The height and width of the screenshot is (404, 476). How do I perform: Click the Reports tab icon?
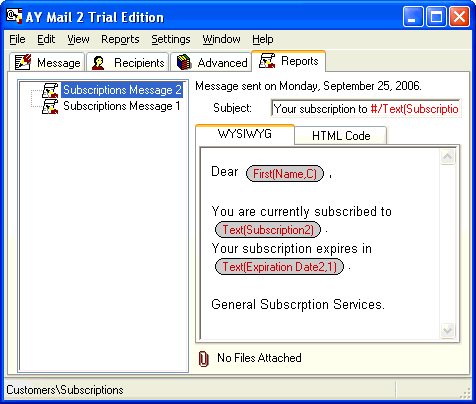267,61
